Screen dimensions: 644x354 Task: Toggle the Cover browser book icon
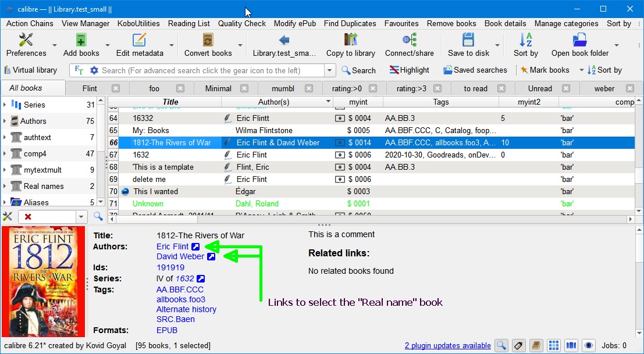pyautogui.click(x=536, y=345)
